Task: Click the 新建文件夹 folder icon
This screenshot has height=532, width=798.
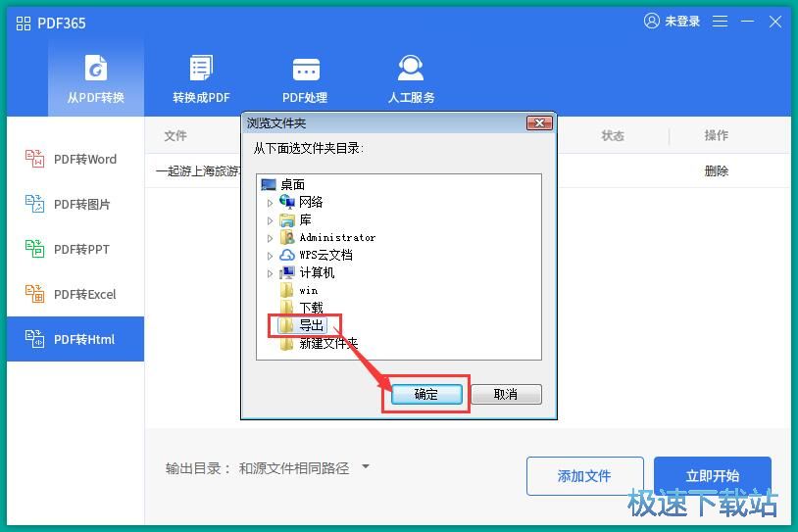Action: coord(287,343)
